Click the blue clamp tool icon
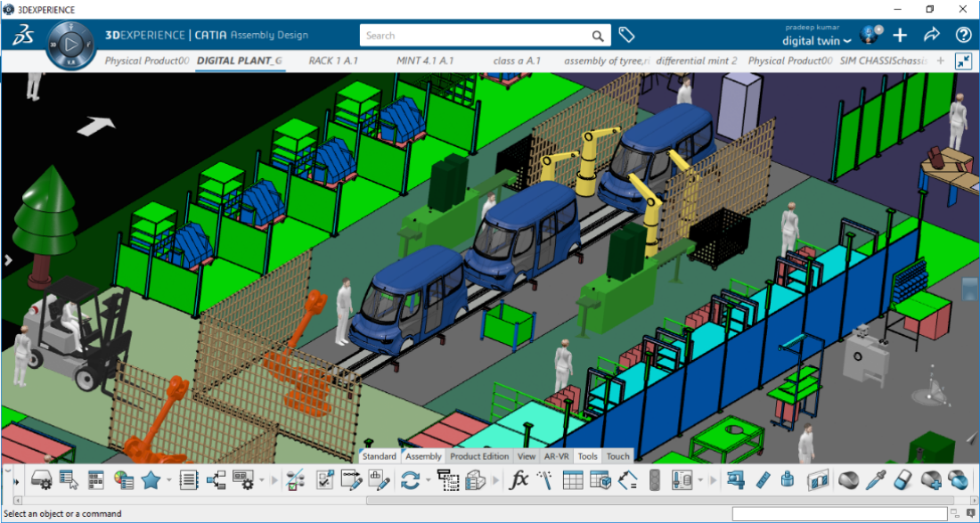980x523 pixels. (x=735, y=480)
